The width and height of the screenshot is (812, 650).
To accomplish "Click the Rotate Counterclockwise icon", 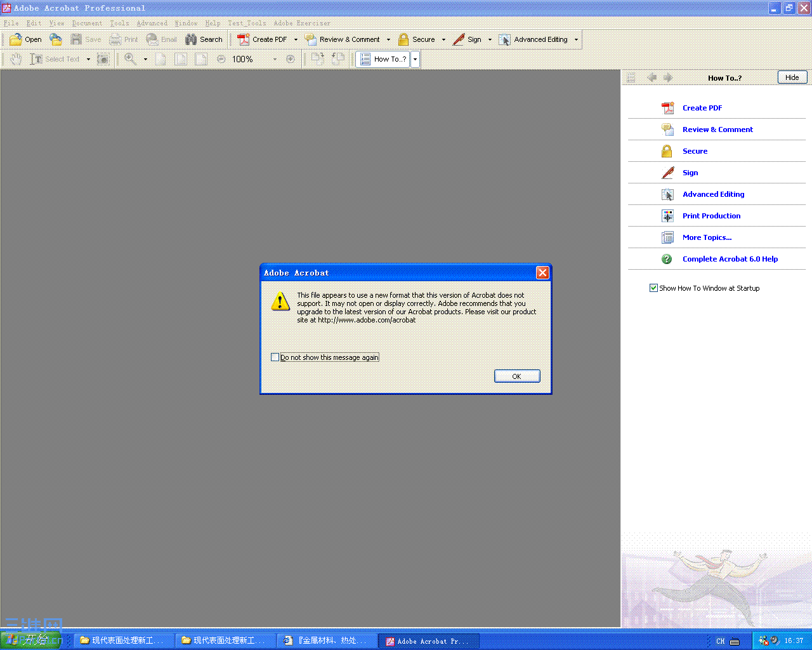I will (x=338, y=59).
